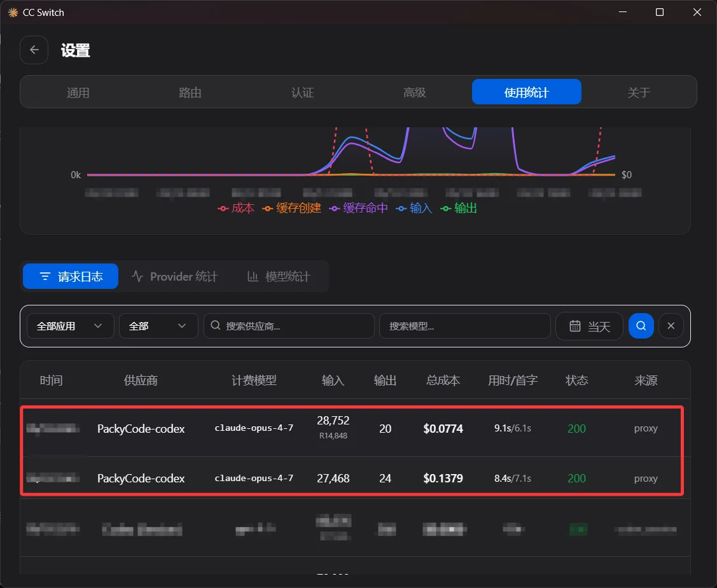Click the calendar icon beside 当天
Image resolution: width=717 pixels, height=588 pixels.
pos(574,326)
